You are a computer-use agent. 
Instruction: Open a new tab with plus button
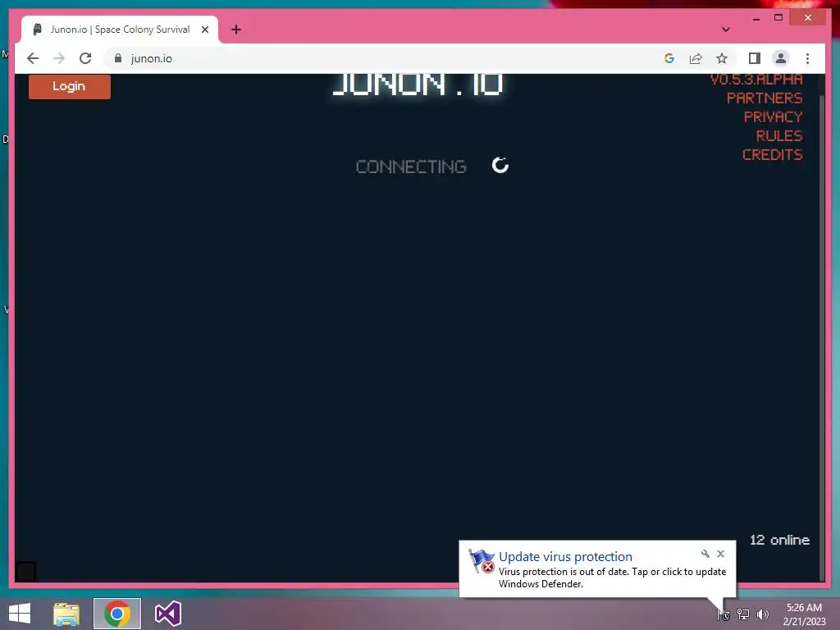[236, 30]
